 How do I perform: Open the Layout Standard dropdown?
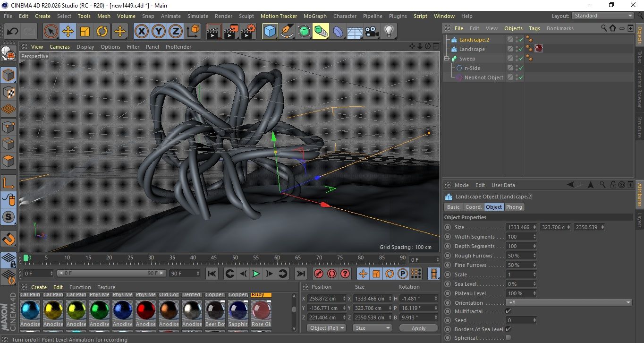pos(602,16)
